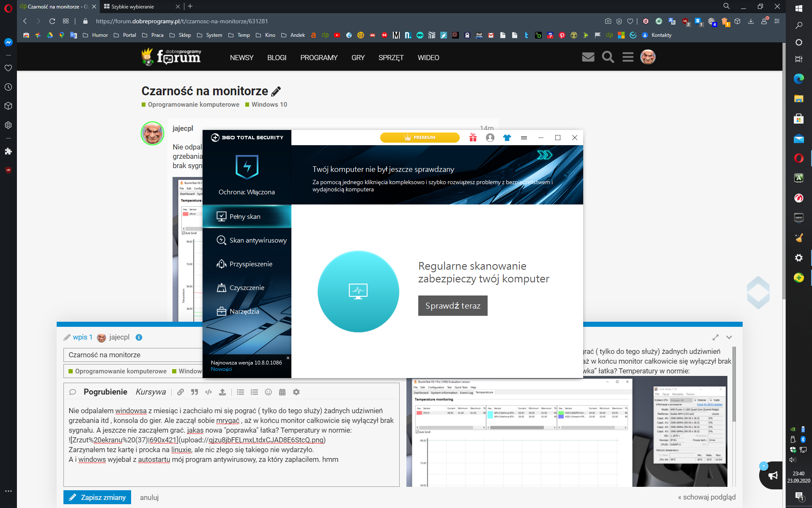The height and width of the screenshot is (508, 812).
Task: Open Windows Start button
Action: click(x=799, y=8)
